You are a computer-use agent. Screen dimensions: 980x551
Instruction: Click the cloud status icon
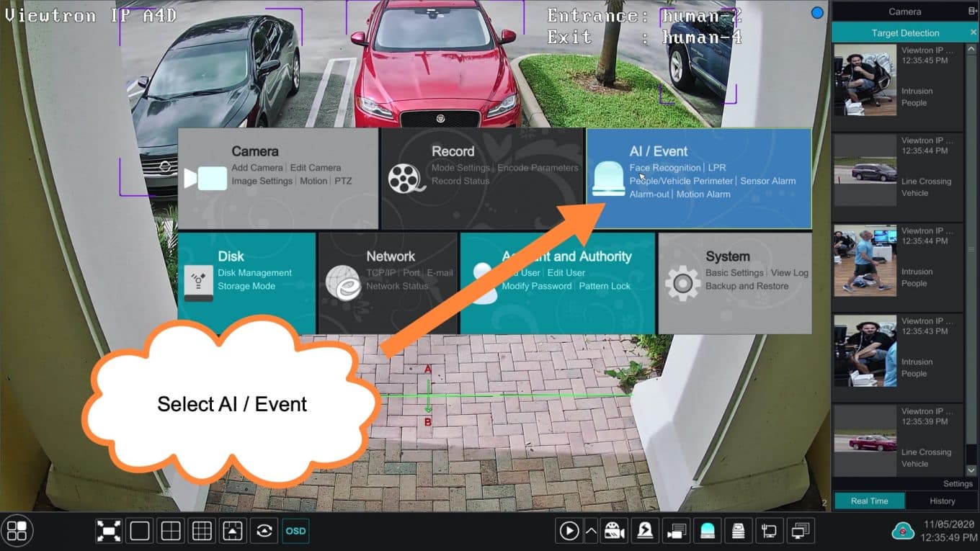point(902,531)
